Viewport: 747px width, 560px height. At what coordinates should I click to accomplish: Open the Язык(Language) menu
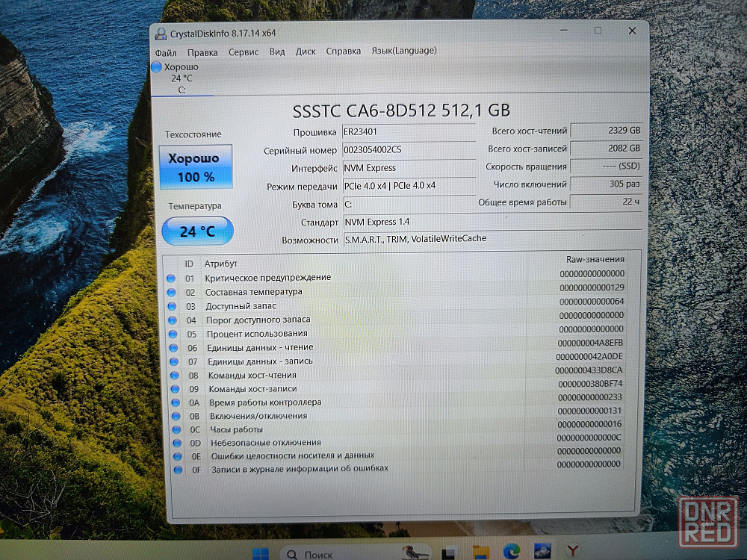tap(404, 51)
